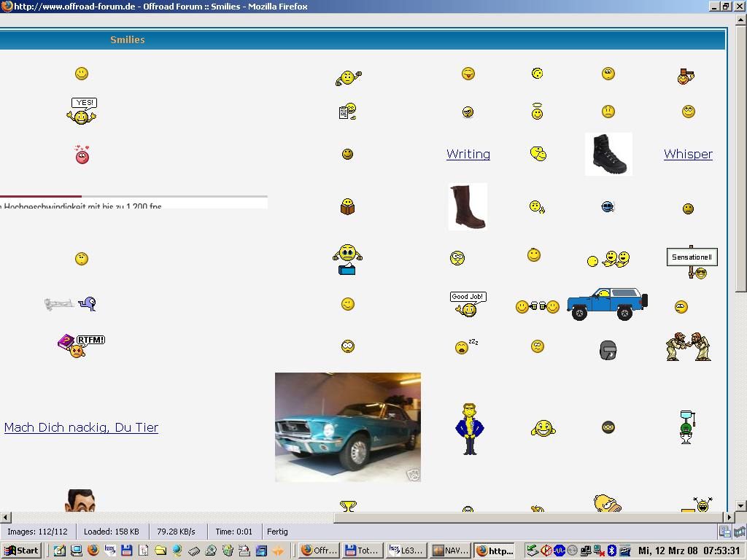Insert the "Good Job!" smiley

pyautogui.click(x=468, y=304)
